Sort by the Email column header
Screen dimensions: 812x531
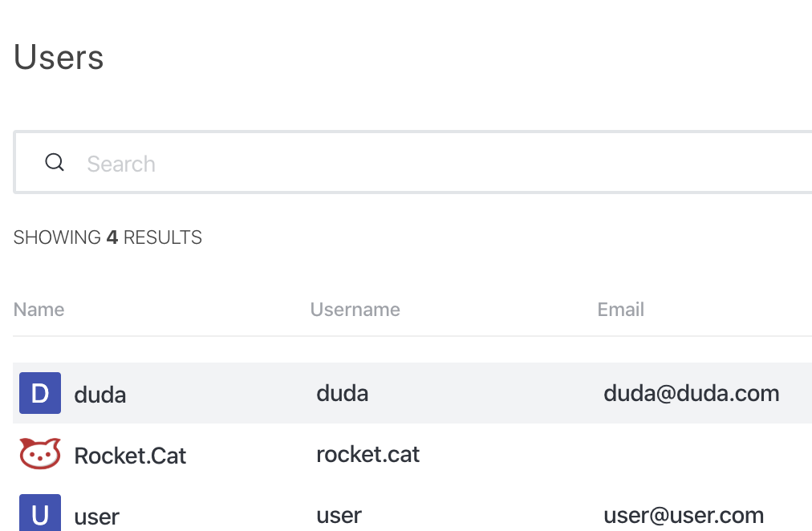(x=620, y=310)
